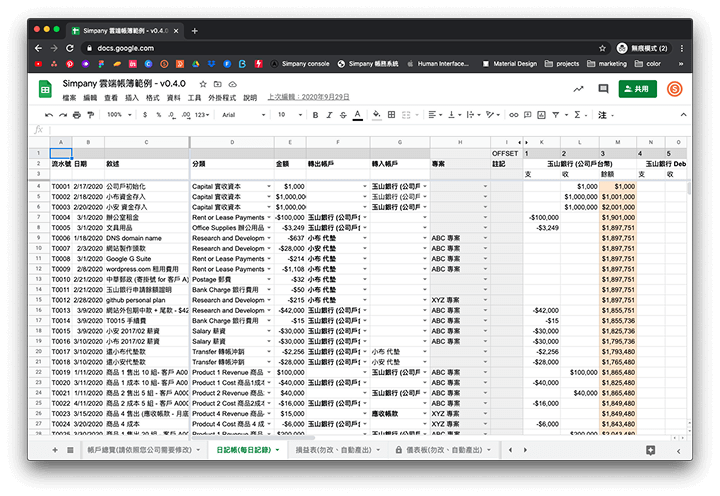Open the input tools 注 menu

606,115
